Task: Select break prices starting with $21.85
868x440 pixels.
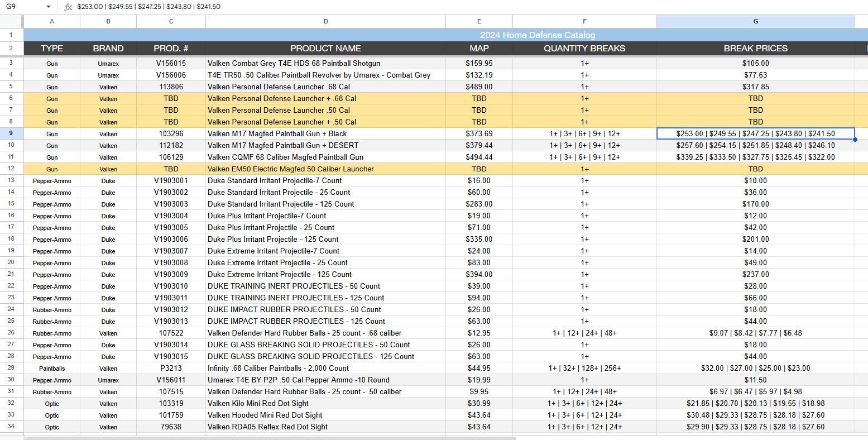Action: click(756, 403)
